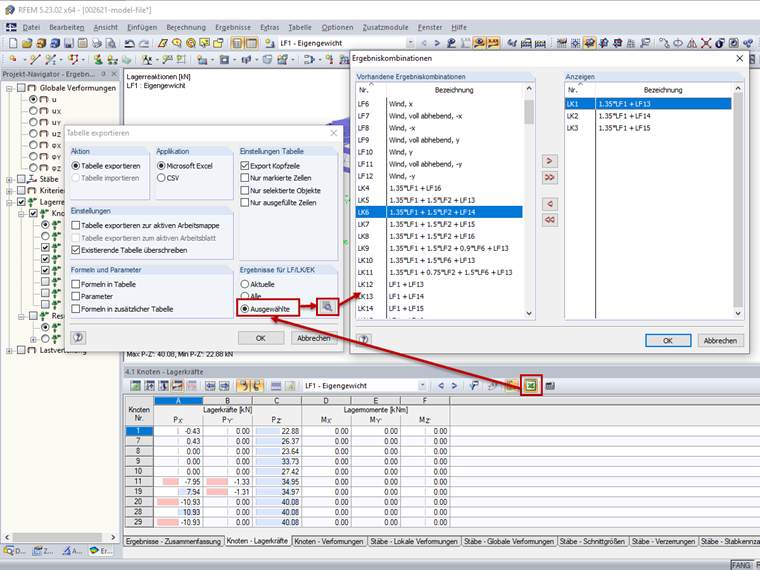The image size is (760, 570).
Task: Click Abbrechen in Tabelle exportieren dialog
Action: (x=314, y=338)
